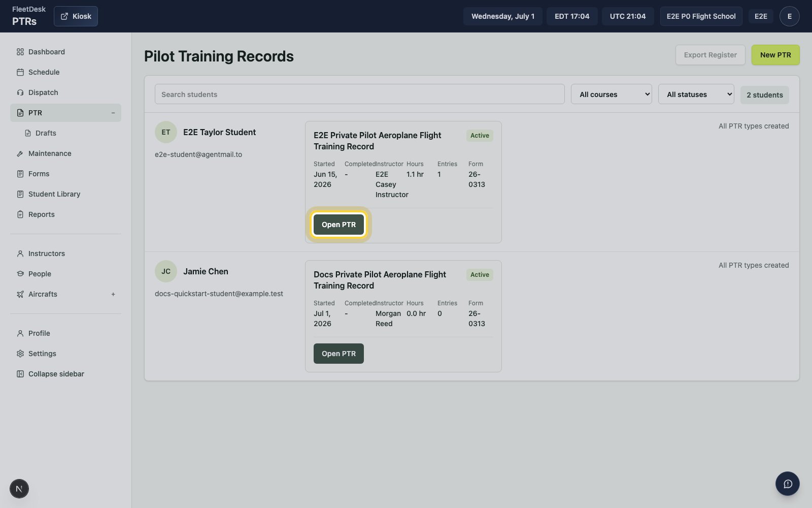
Task: Open PTR for Jamie Chen
Action: 339,354
